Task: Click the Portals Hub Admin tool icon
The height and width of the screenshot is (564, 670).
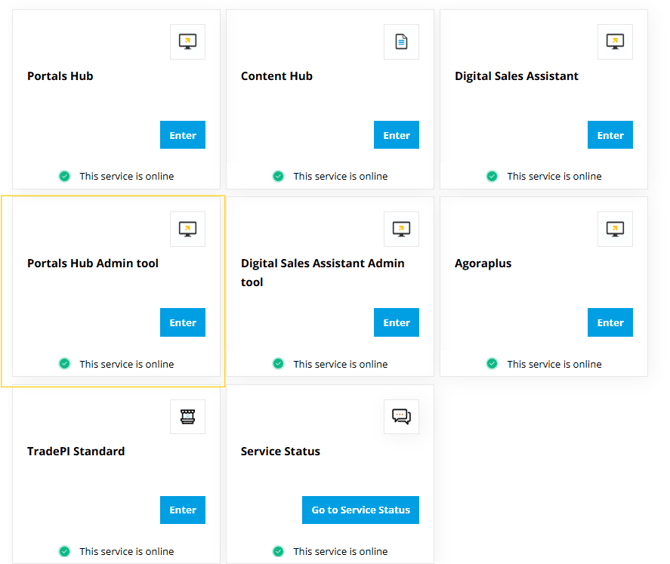Action: (x=187, y=229)
